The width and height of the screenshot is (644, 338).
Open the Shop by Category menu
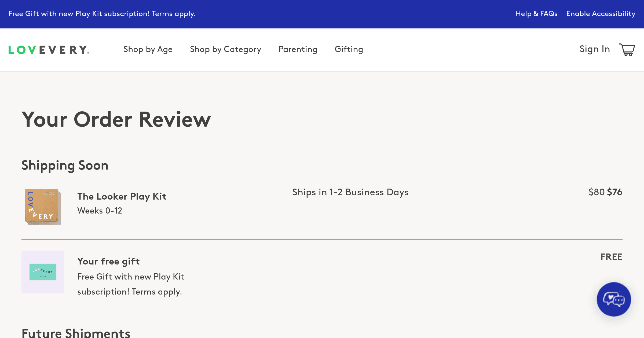225,50
